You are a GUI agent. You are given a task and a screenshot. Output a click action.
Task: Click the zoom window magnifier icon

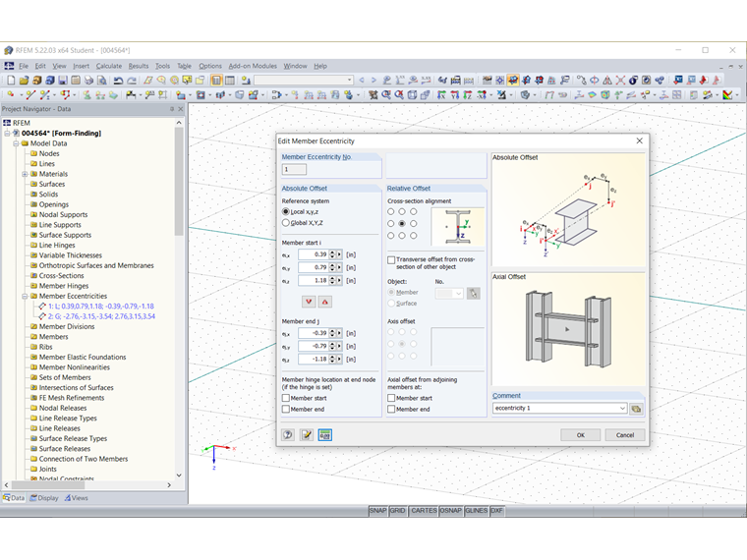coord(386,94)
